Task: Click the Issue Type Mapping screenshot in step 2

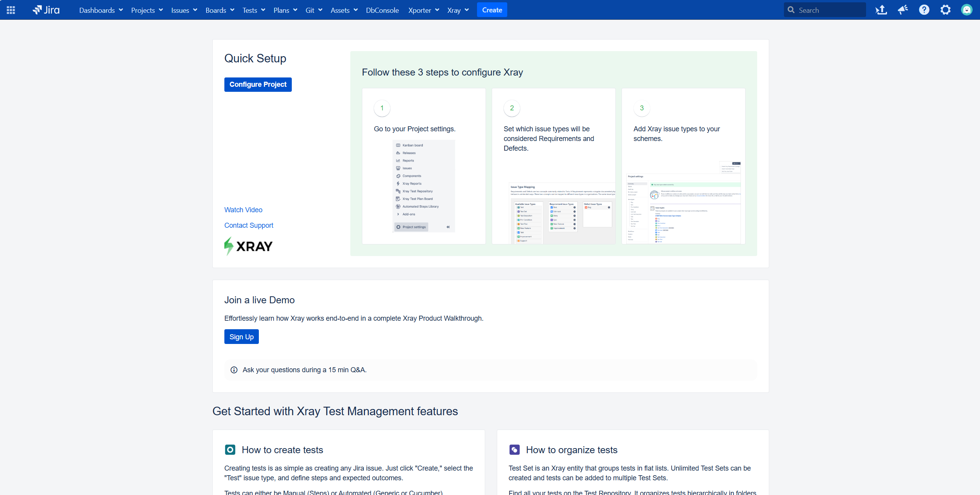Action: click(x=562, y=213)
